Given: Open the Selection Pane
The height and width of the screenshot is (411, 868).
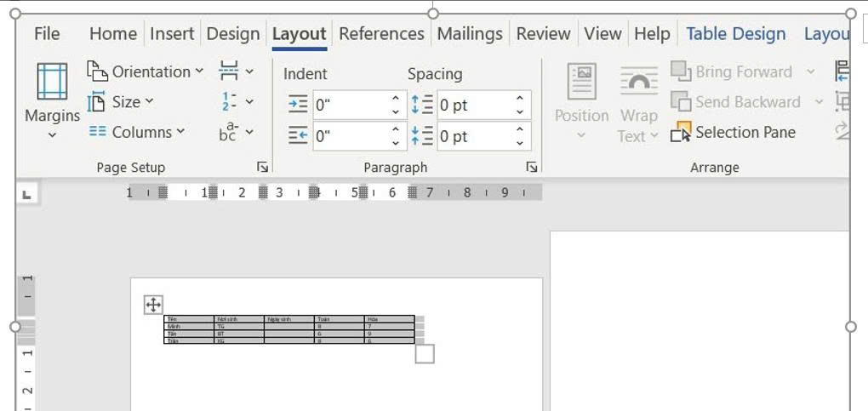Looking at the screenshot, I should tap(734, 132).
